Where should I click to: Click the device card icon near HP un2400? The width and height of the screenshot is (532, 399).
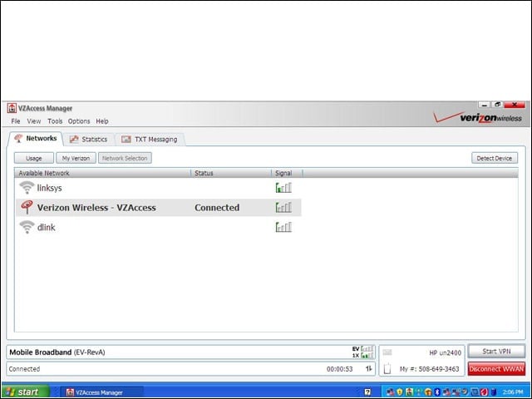click(387, 352)
